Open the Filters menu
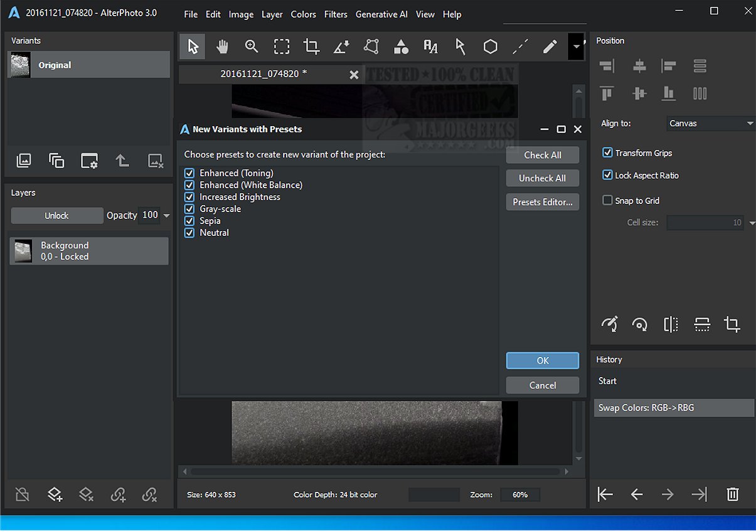 tap(336, 14)
